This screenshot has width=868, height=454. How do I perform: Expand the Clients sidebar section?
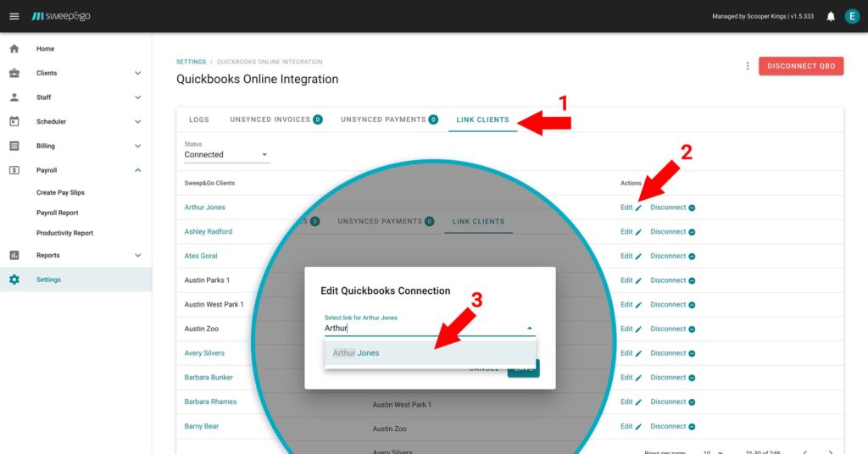point(137,74)
